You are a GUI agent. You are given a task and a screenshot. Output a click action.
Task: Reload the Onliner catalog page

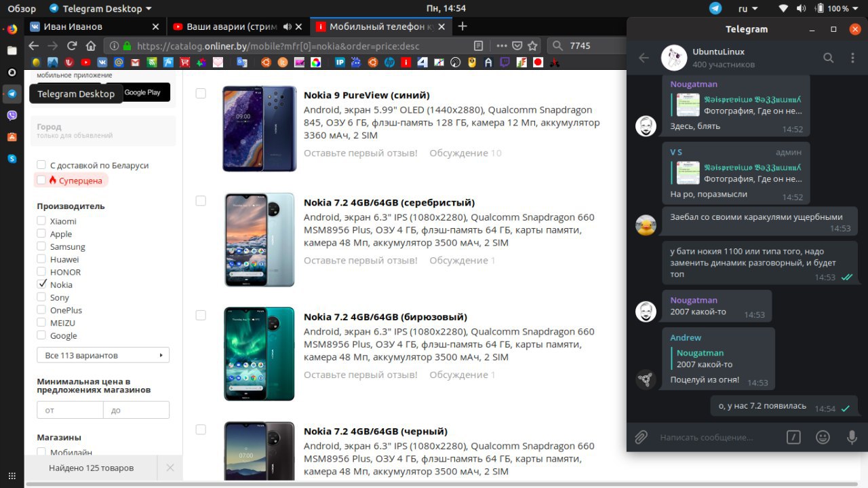[x=72, y=46]
